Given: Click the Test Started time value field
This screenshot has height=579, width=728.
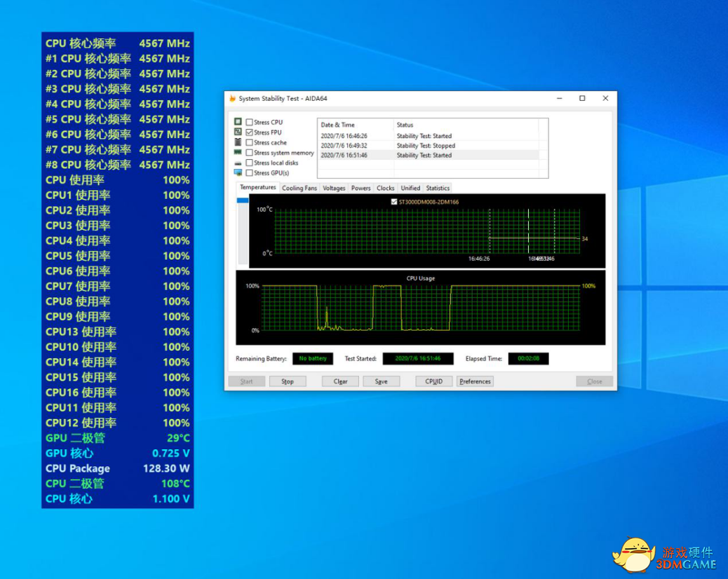Looking at the screenshot, I should (418, 359).
